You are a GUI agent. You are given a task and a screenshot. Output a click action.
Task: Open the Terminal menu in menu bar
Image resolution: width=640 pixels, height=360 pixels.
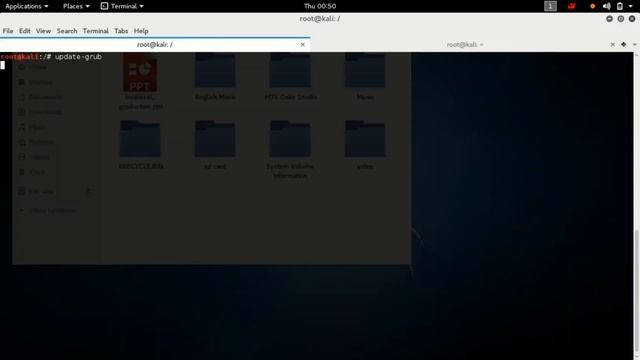click(x=96, y=31)
